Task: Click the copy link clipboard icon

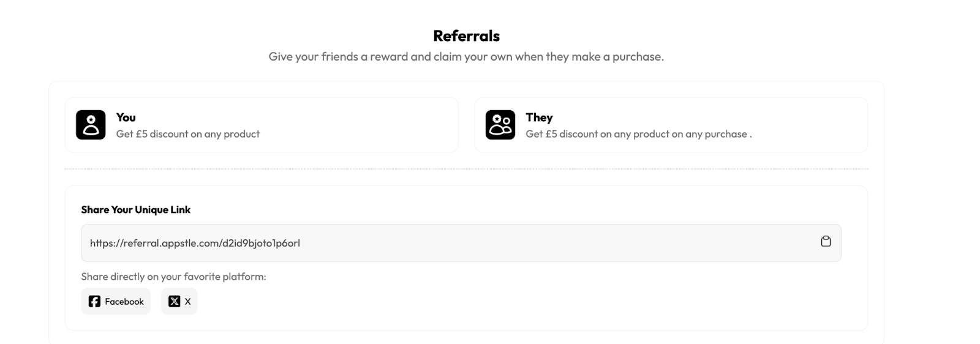Action: click(x=826, y=241)
